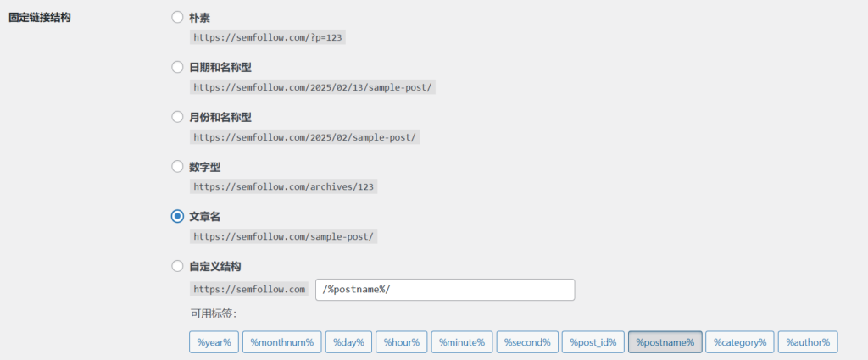Select 月份和名称型 radio option
This screenshot has height=360, width=868.
[177, 117]
